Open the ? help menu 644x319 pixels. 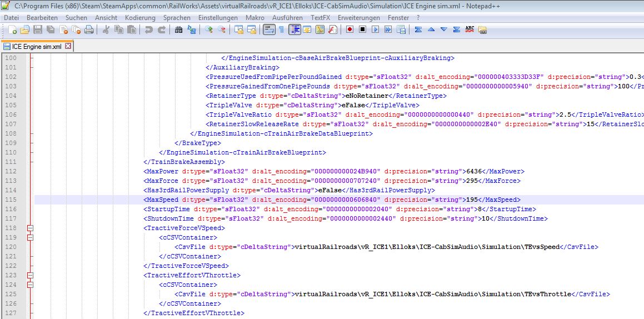point(418,18)
